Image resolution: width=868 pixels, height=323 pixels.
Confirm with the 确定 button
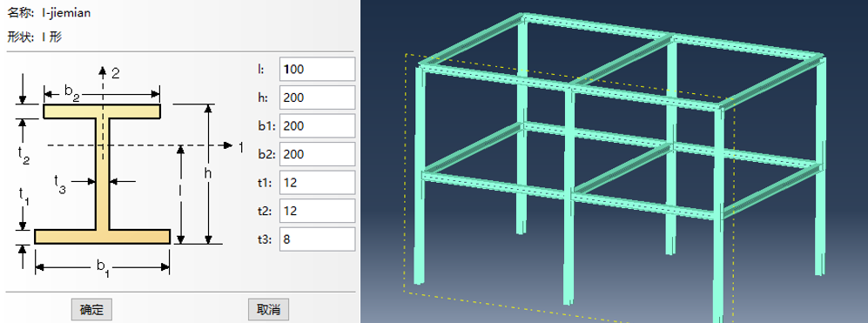(x=92, y=309)
